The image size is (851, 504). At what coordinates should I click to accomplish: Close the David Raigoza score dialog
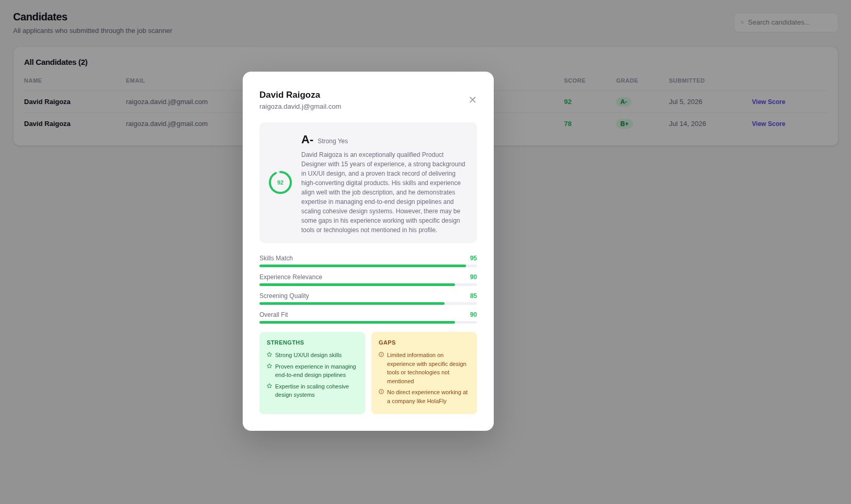[x=472, y=100]
